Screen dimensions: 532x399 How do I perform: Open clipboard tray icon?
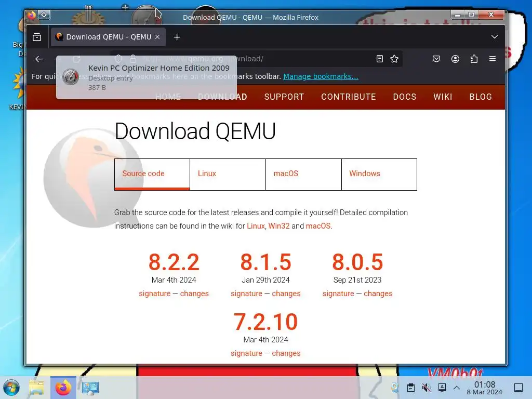pyautogui.click(x=410, y=388)
